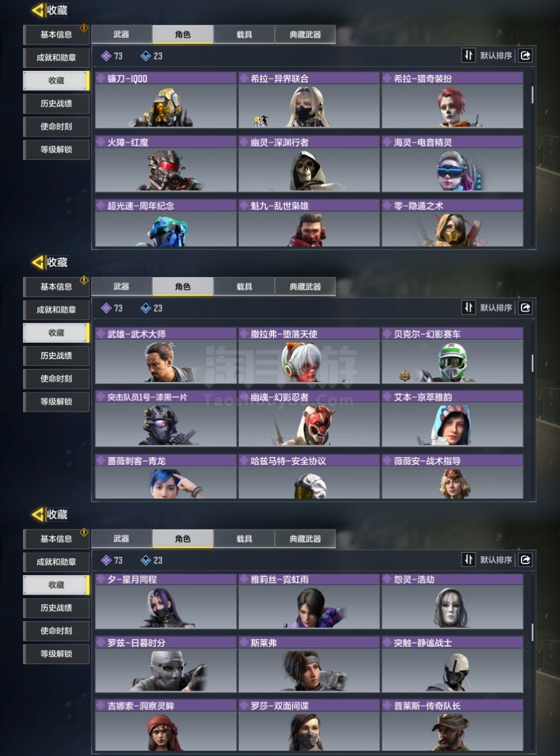
Task: Switch to 载具 tab above 撒拉弗-堕落天使
Action: pos(244,287)
